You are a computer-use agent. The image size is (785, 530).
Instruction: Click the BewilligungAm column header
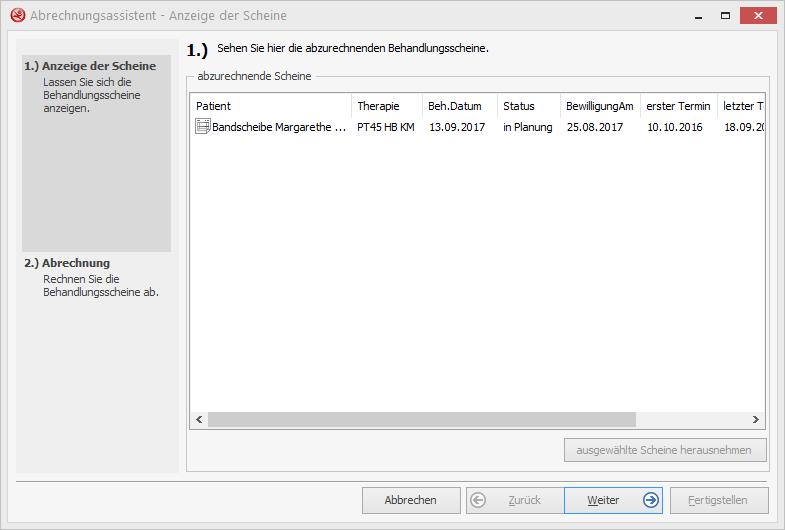(x=599, y=106)
